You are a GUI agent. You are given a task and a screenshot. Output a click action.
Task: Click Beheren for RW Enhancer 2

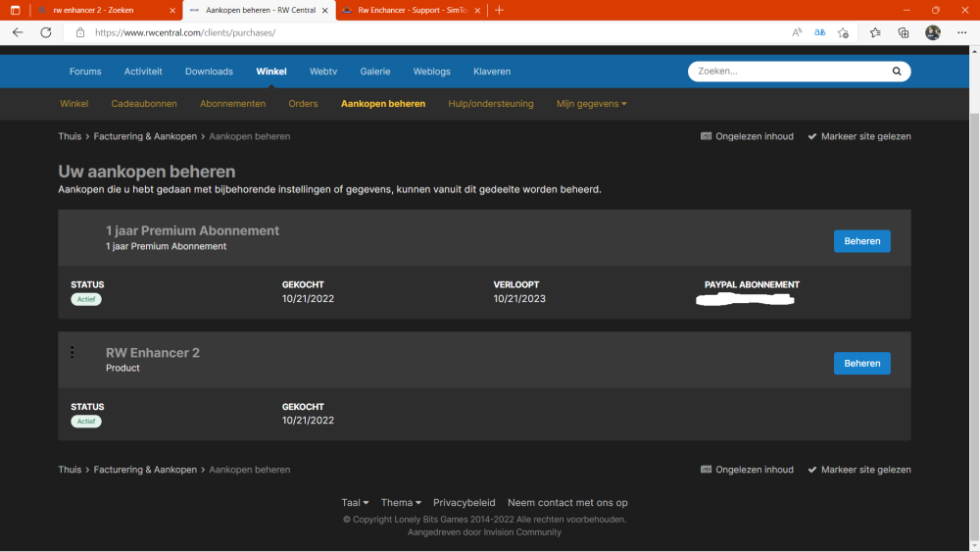[861, 363]
